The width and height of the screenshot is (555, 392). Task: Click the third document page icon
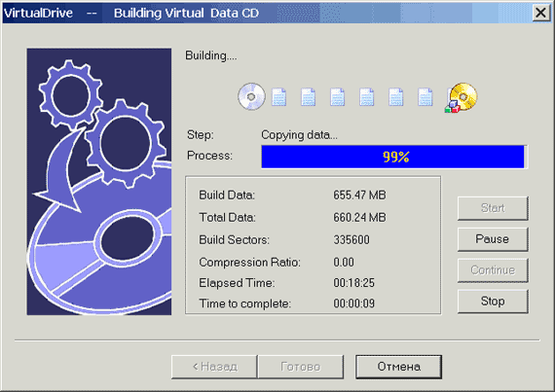338,97
